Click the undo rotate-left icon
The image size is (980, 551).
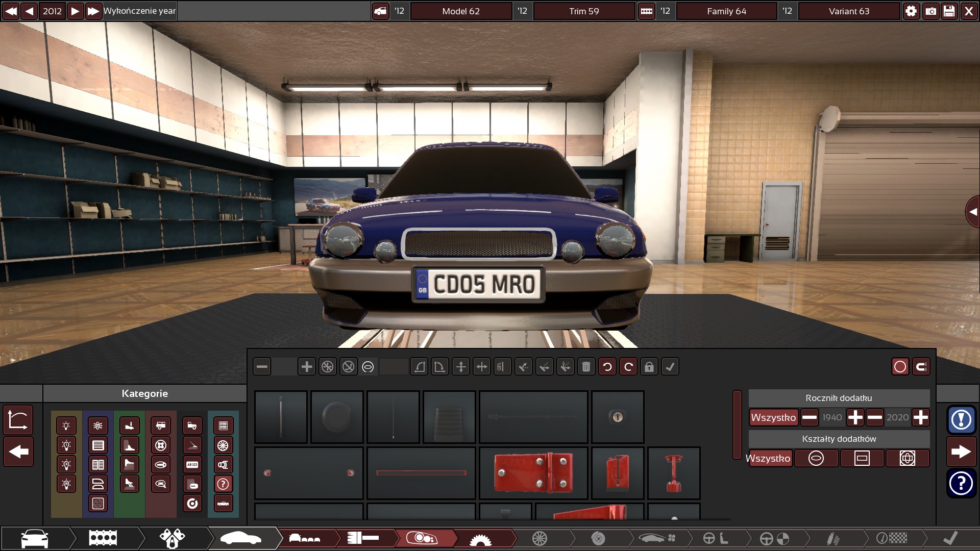pyautogui.click(x=607, y=366)
